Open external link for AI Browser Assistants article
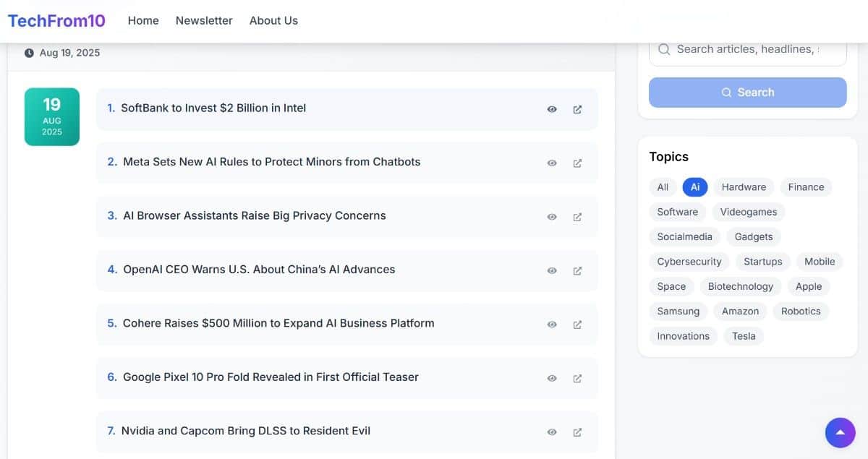Image resolution: width=868 pixels, height=459 pixels. point(577,216)
